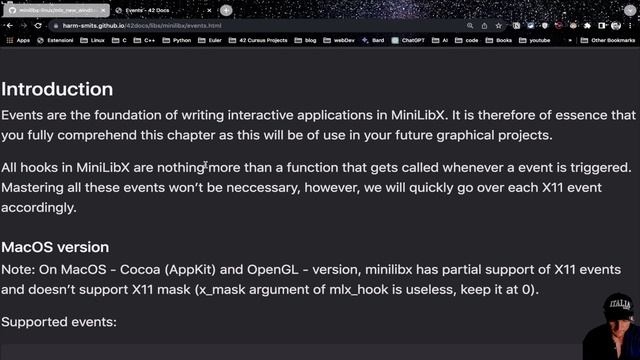Click the Supported events: text
This screenshot has width=640, height=360.
coord(59,322)
